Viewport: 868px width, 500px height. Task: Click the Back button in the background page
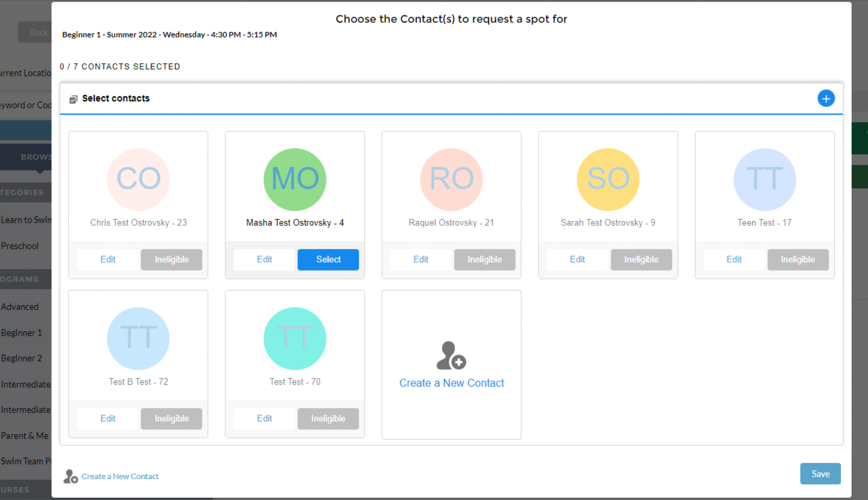click(x=35, y=32)
